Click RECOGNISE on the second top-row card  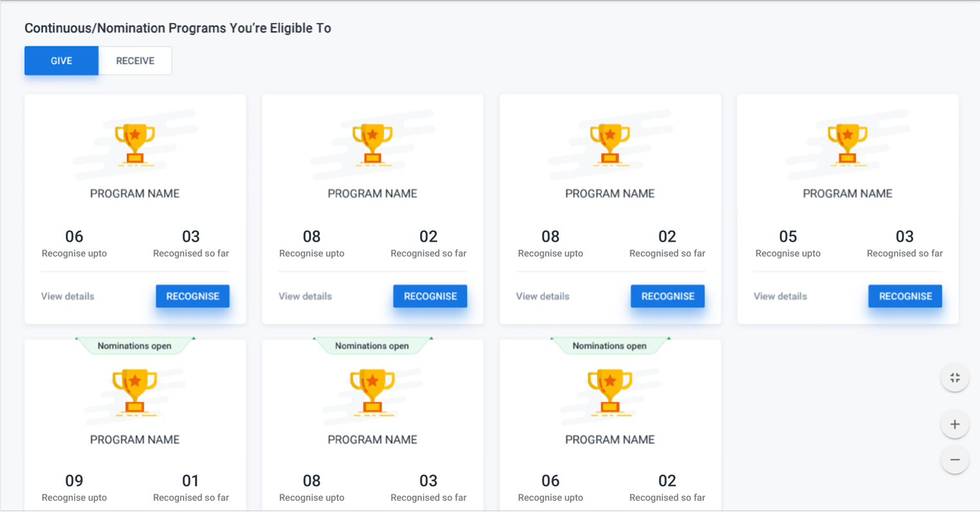pyautogui.click(x=430, y=296)
